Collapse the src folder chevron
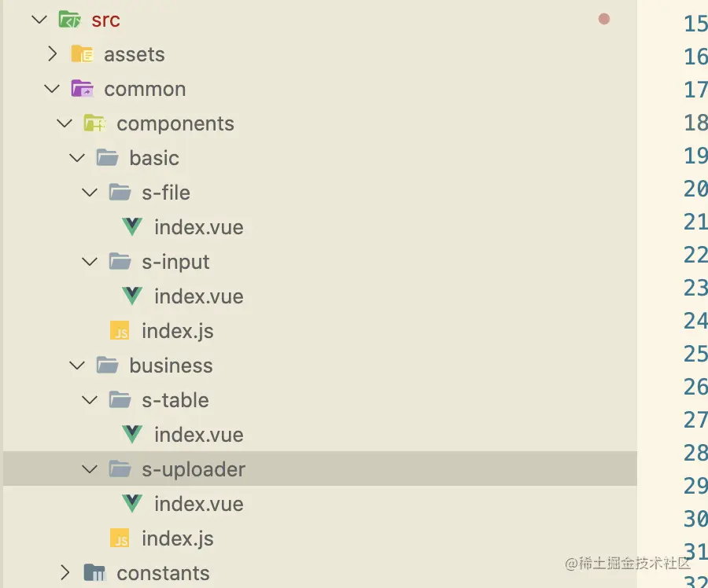 tap(39, 20)
